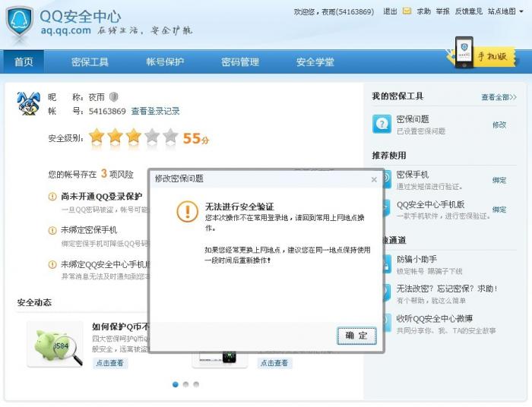532x407 pixels.
Task: Click 查看全部>> link
Action: click(499, 97)
